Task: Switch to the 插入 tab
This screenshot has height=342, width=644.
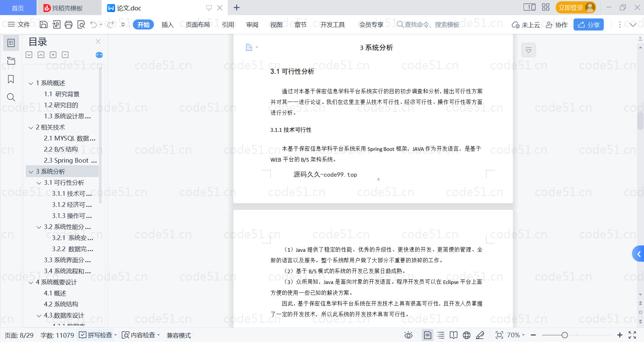Action: [x=167, y=24]
